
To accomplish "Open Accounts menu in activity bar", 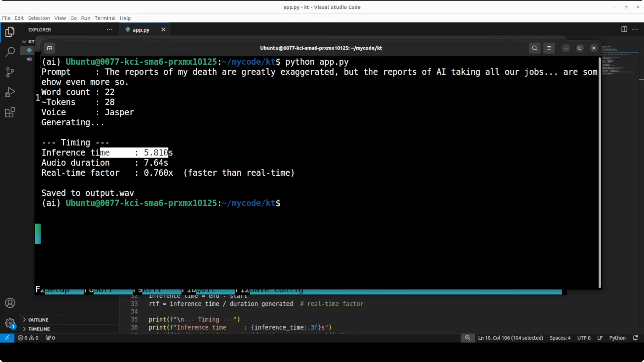I will (x=10, y=303).
